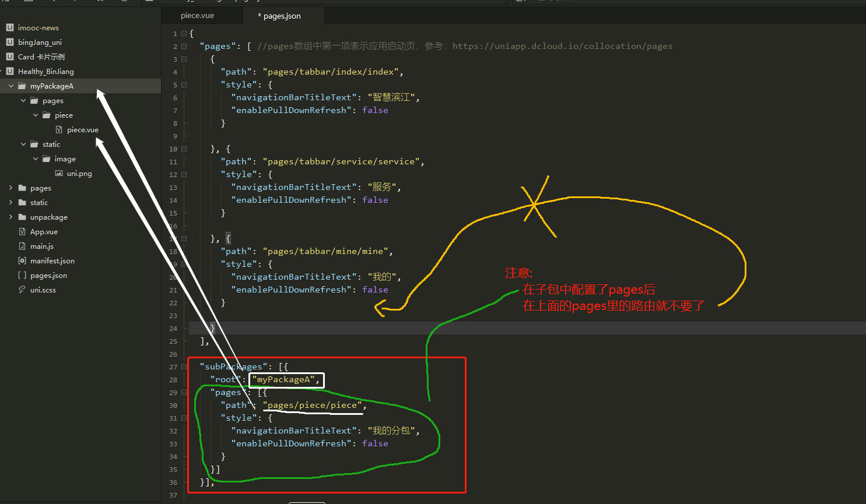Viewport: 866px width, 504px height.
Task: Open piece.vue in the file tree
Action: click(82, 130)
